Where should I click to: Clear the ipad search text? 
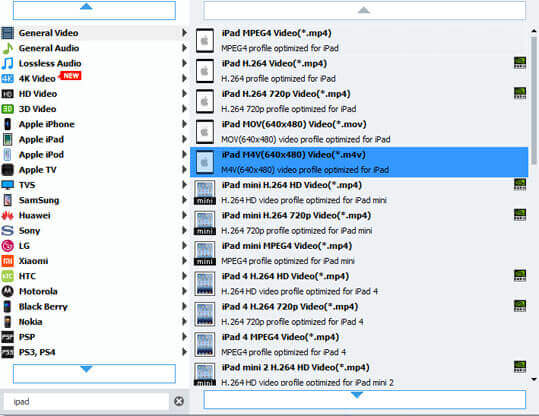click(x=179, y=401)
